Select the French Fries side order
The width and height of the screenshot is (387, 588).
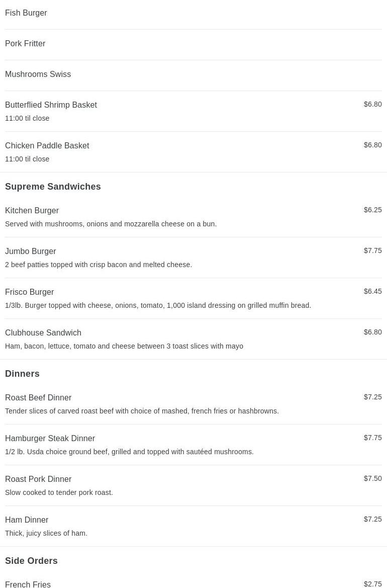tap(28, 584)
